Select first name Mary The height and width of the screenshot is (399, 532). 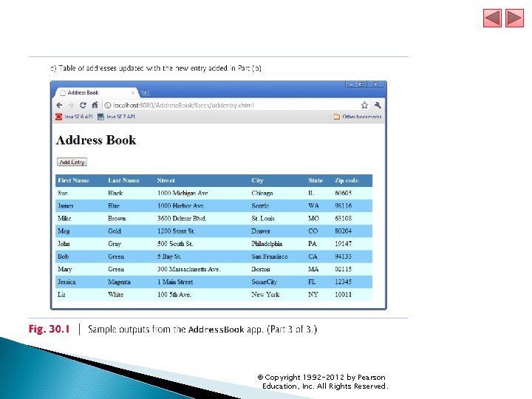click(x=65, y=270)
